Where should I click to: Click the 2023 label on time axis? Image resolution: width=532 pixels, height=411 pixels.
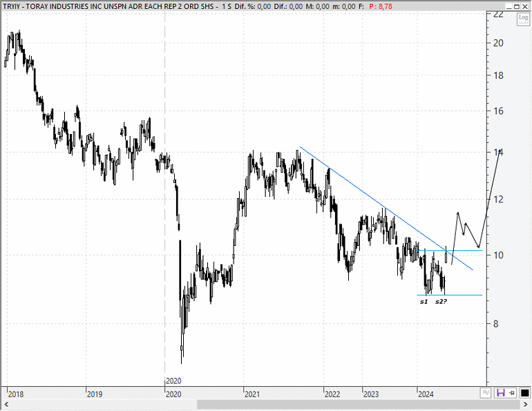pos(371,394)
